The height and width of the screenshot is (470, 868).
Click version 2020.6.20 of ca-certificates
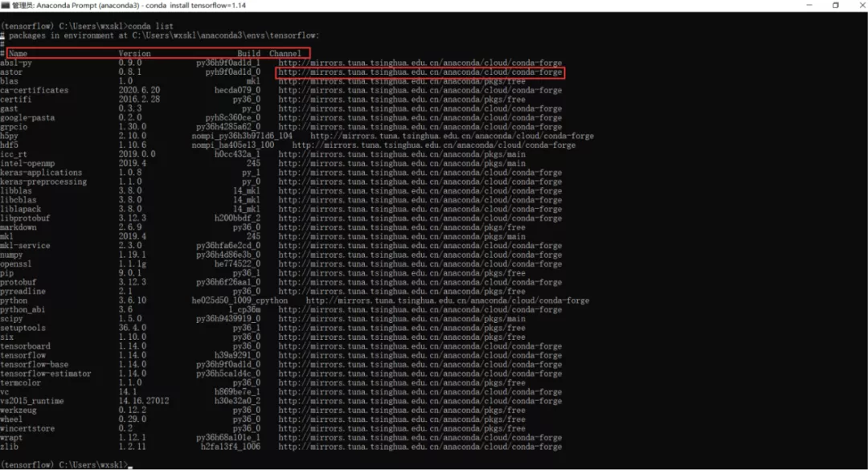(x=139, y=90)
